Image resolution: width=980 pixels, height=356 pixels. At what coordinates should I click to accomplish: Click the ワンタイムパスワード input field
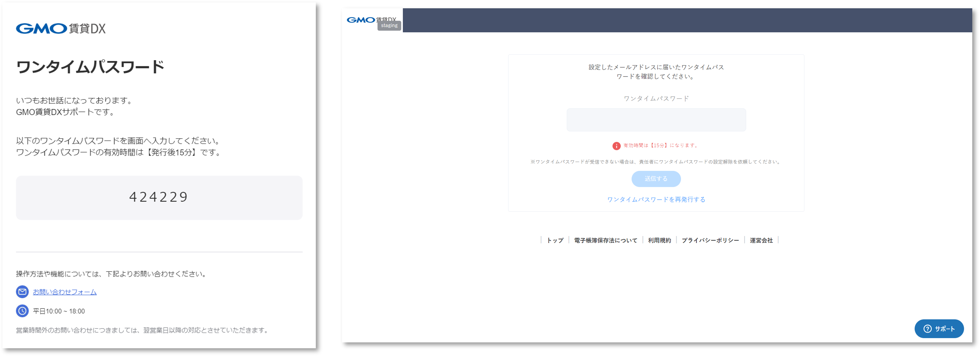click(656, 120)
